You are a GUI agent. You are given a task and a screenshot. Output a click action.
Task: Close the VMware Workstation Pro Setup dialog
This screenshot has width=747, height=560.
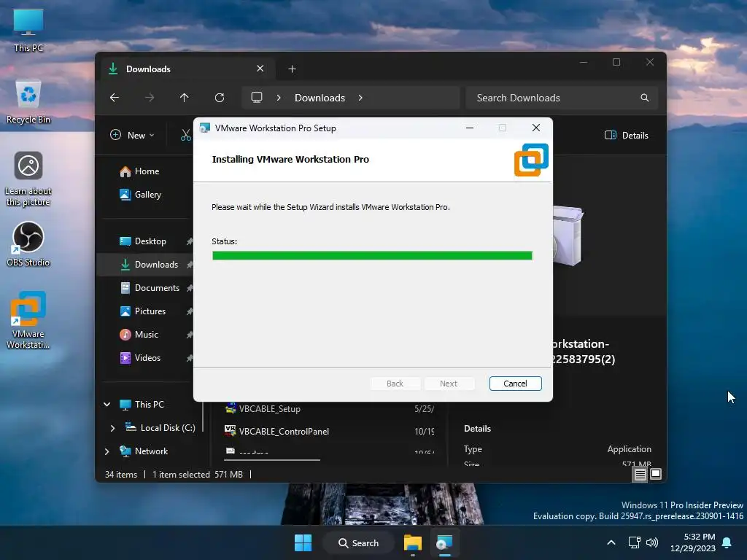tap(536, 128)
